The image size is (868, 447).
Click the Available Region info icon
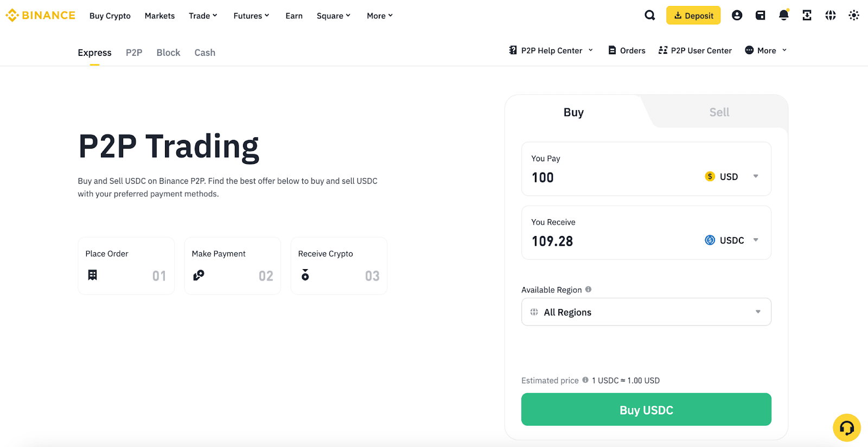tap(588, 290)
